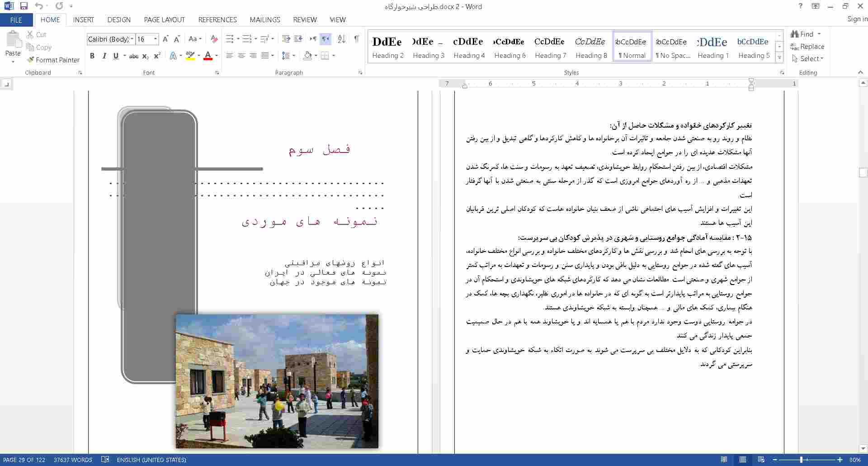Screen dimensions: 868x466
Task: Toggle subscript formatting
Action: coord(145,56)
